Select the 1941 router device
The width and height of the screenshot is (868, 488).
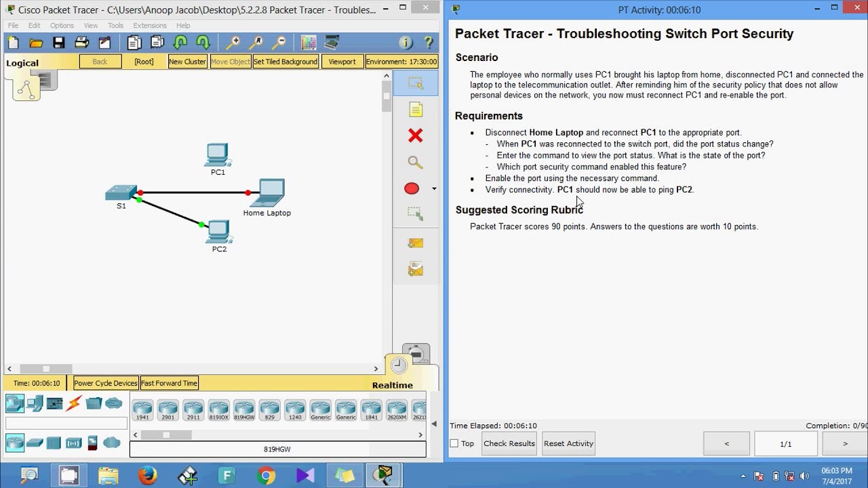(x=142, y=410)
